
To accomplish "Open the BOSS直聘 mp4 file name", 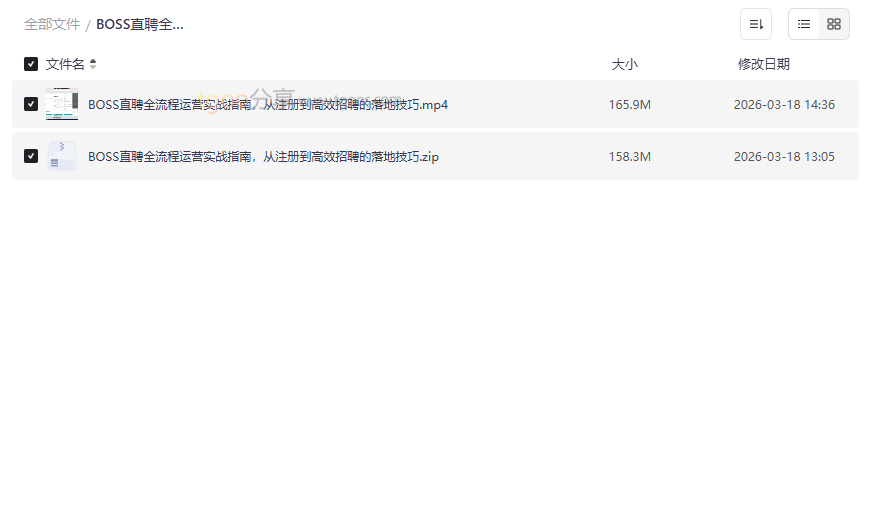I will coord(268,105).
